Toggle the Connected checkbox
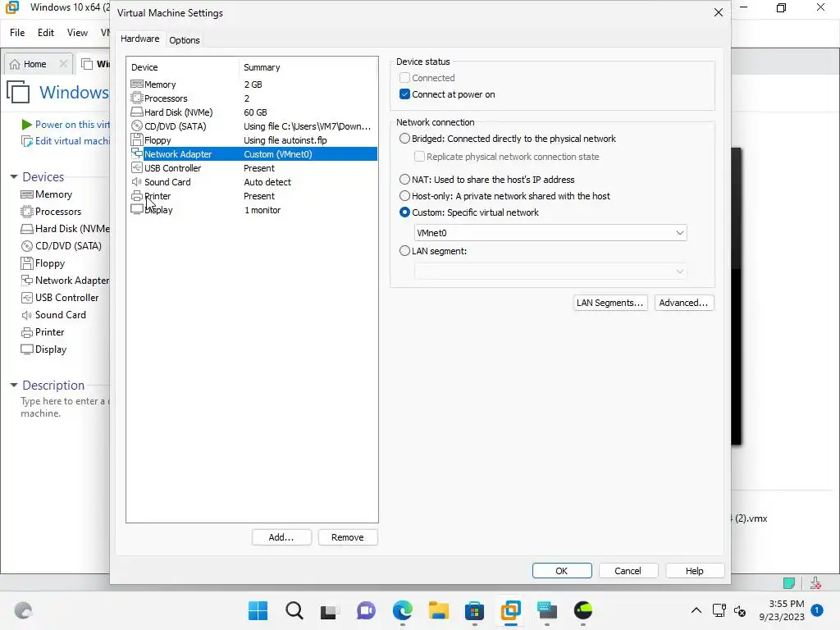The image size is (840, 630). click(404, 78)
